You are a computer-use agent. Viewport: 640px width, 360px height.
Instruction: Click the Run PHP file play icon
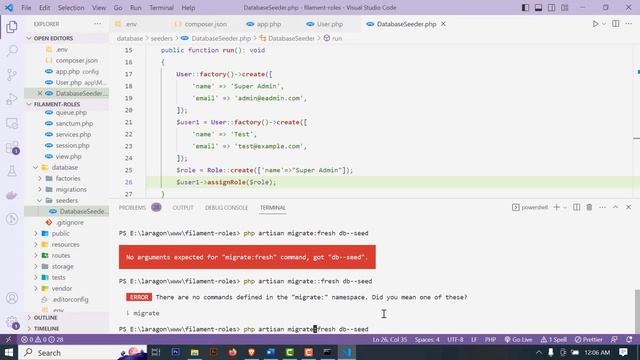(595, 24)
